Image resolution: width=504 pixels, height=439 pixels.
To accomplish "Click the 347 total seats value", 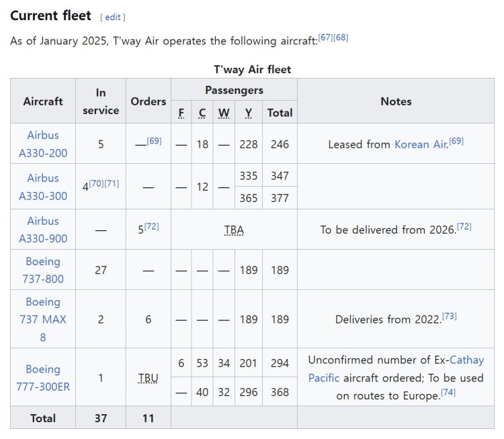I will (x=280, y=176).
